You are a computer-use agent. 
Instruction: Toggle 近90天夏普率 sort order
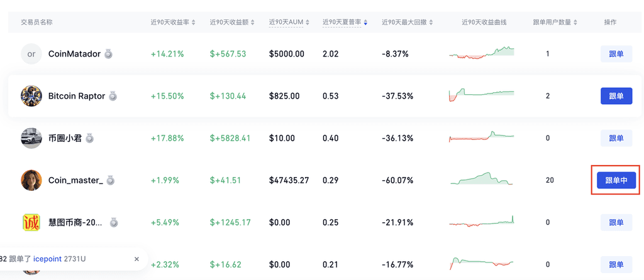(365, 23)
